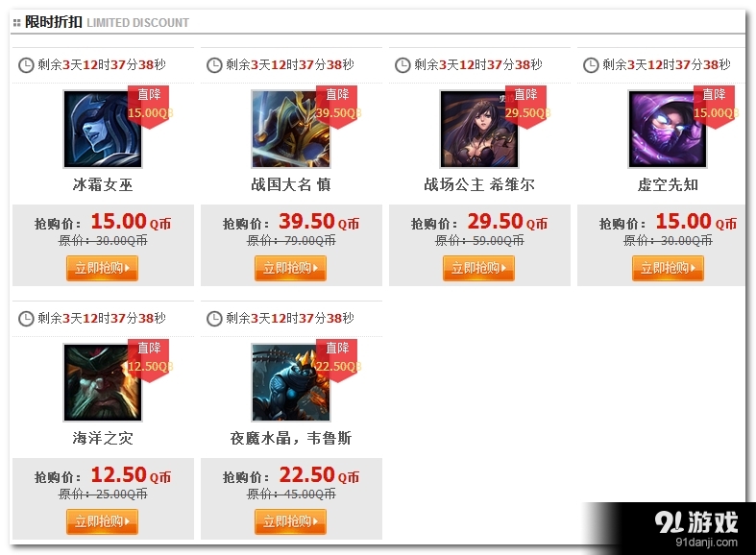Click the countdown clock icon above 虚空先知
Viewport: 756px width, 555px height.
pos(591,65)
